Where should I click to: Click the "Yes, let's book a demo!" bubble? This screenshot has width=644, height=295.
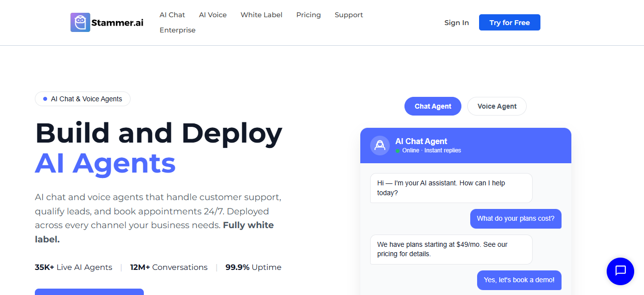tap(519, 280)
